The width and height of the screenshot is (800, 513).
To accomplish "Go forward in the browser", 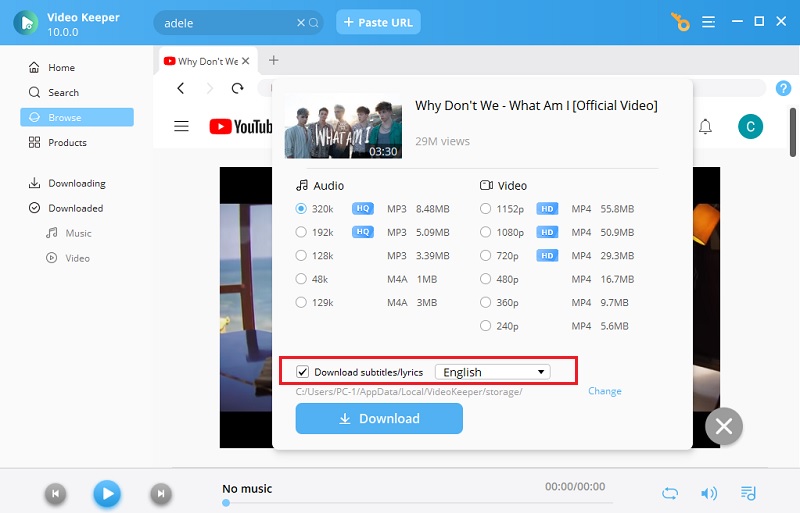I will click(x=209, y=88).
